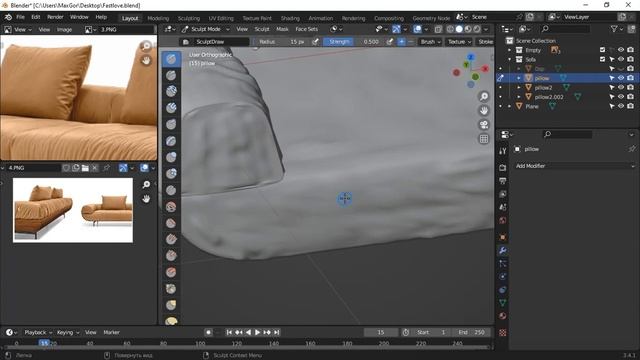The image size is (640, 360).
Task: Toggle camera view in 3D viewport
Action: pos(484,125)
